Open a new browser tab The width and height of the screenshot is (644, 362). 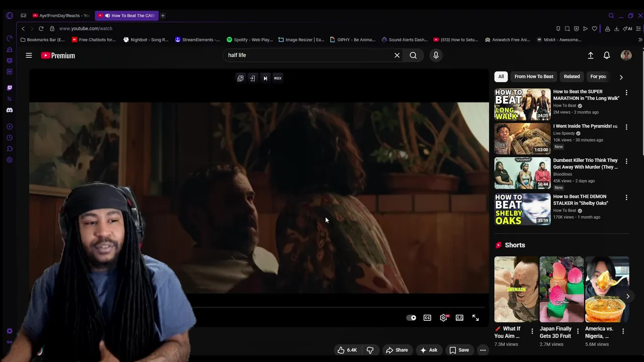pyautogui.click(x=163, y=16)
